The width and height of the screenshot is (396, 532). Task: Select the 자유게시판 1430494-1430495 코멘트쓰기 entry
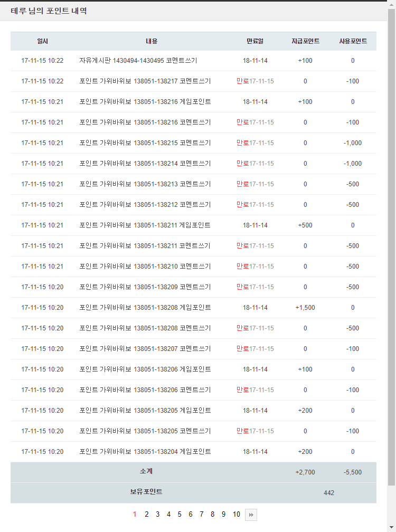(138, 61)
